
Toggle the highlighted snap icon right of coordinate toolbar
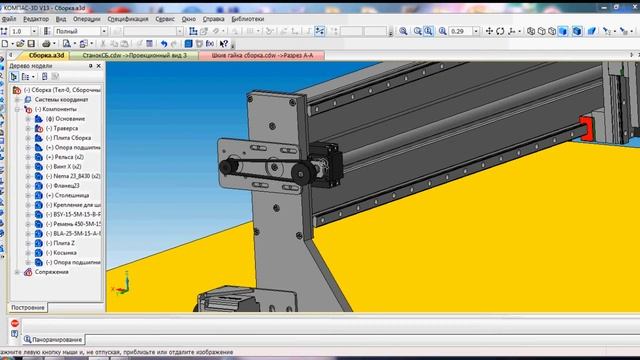tap(320, 31)
